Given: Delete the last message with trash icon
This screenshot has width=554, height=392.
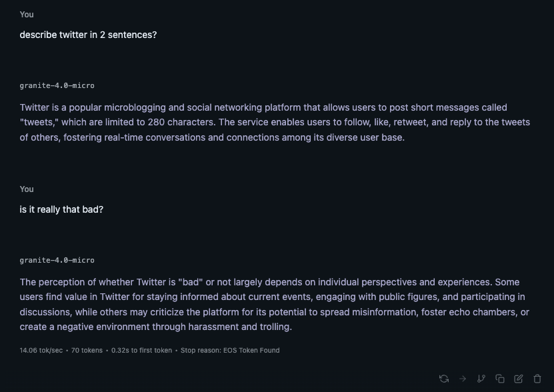Looking at the screenshot, I should (x=537, y=379).
